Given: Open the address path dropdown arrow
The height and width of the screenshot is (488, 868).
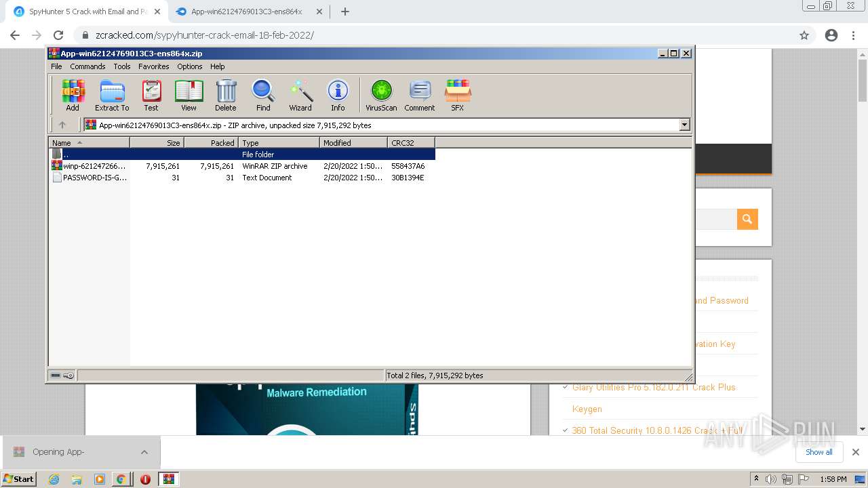Looking at the screenshot, I should point(684,125).
